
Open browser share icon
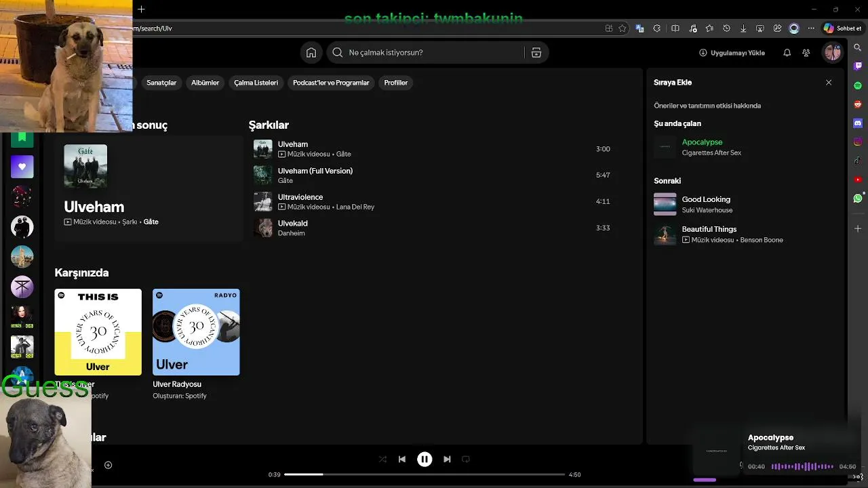click(777, 28)
